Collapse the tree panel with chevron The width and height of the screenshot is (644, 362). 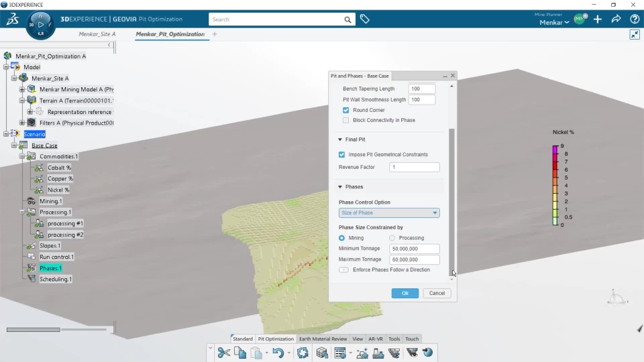click(109, 45)
